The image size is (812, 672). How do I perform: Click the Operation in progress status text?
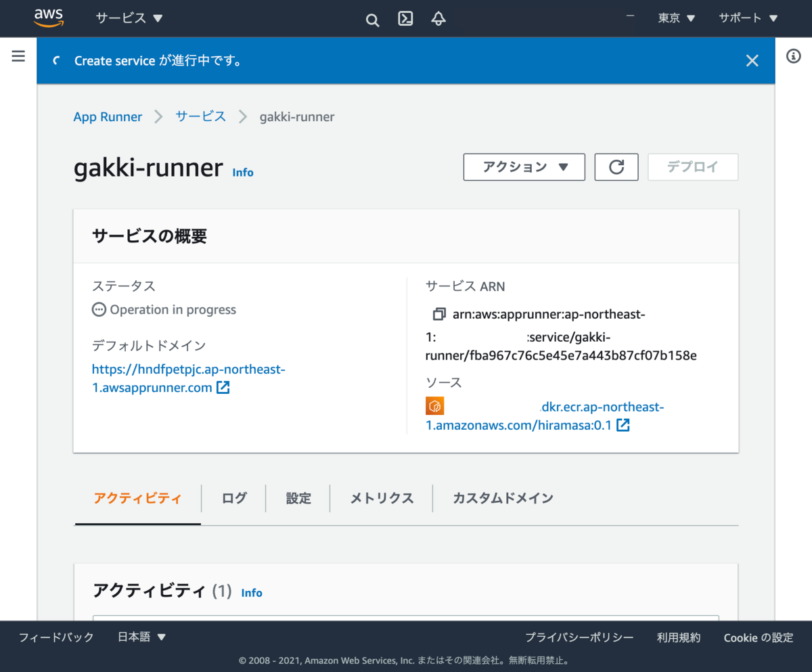click(x=173, y=310)
